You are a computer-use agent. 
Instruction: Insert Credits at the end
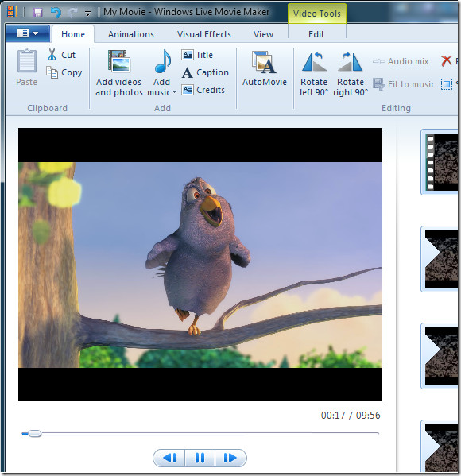click(x=203, y=90)
